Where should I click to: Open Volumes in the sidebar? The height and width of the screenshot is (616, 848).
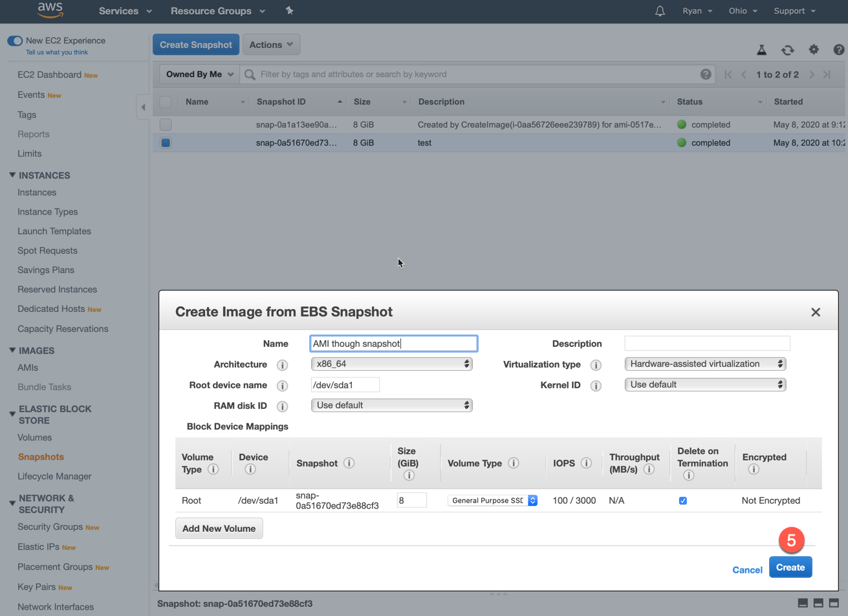35,437
